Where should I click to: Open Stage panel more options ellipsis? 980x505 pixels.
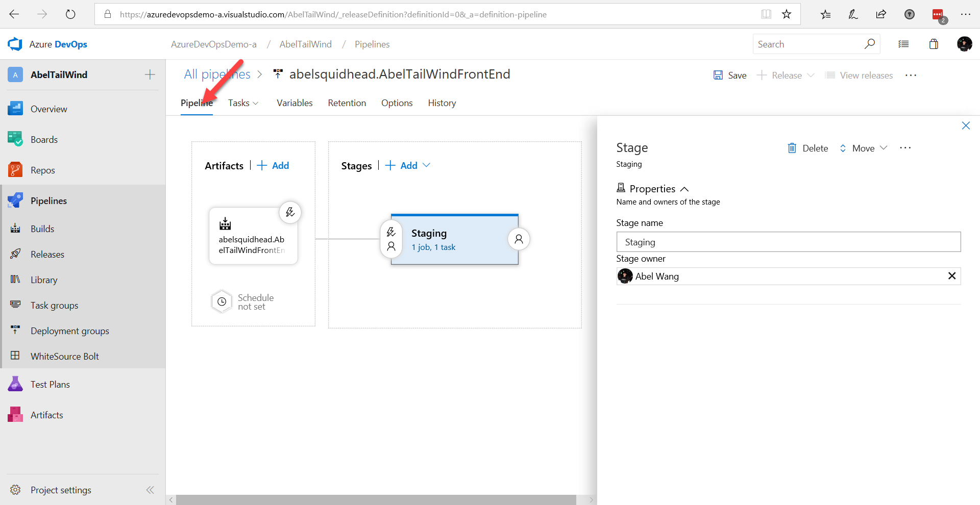point(905,148)
